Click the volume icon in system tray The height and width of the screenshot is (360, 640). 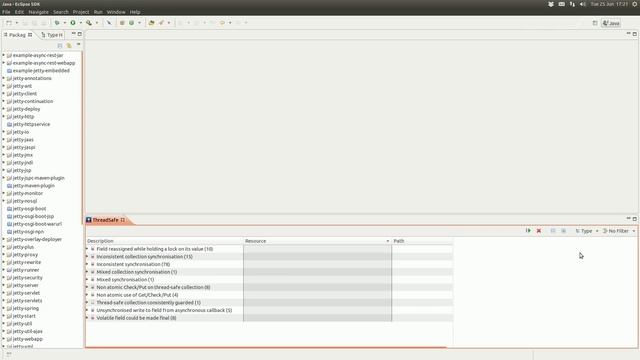click(x=583, y=4)
